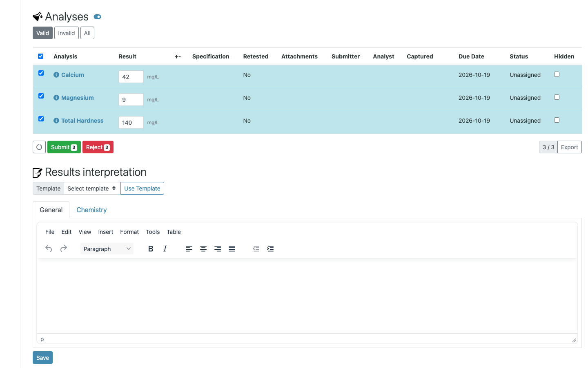Save the results interpretation
This screenshot has width=588, height=368.
(42, 358)
